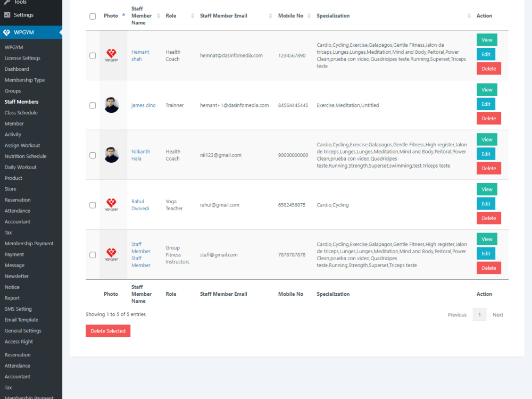Open Assign Workout menu item

pyautogui.click(x=22, y=145)
